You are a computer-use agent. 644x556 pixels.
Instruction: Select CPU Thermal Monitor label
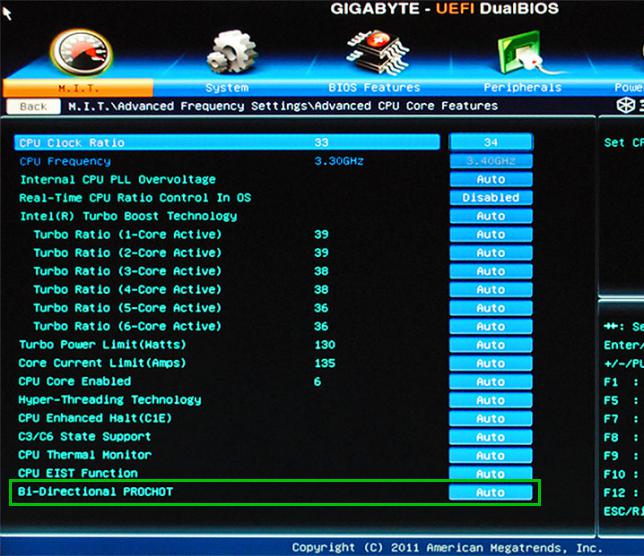pyautogui.click(x=85, y=455)
